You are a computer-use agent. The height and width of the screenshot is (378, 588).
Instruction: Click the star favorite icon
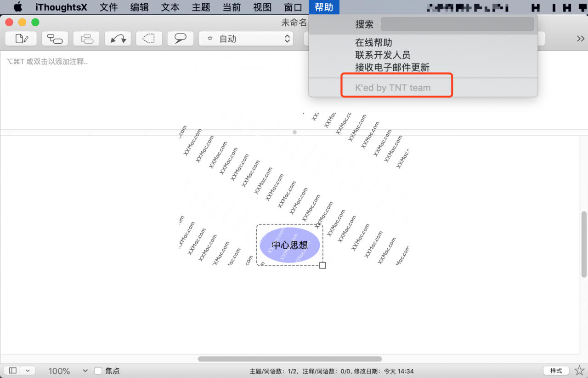pyautogui.click(x=579, y=371)
